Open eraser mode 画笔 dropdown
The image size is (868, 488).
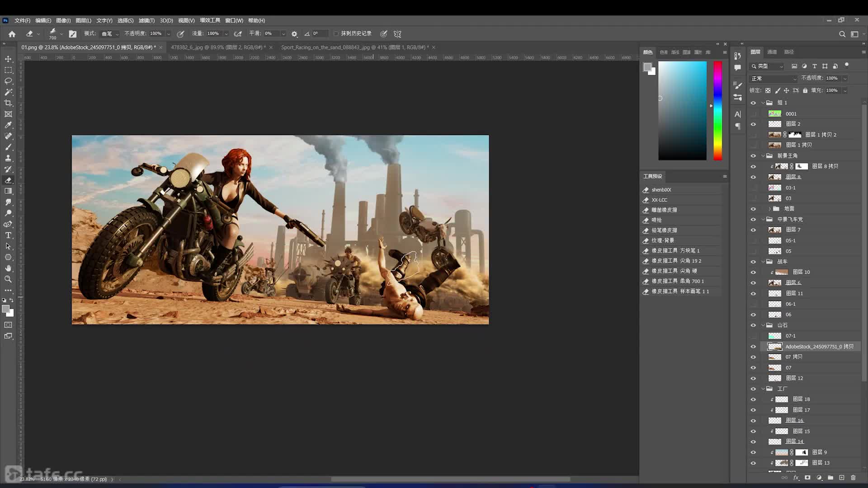110,34
